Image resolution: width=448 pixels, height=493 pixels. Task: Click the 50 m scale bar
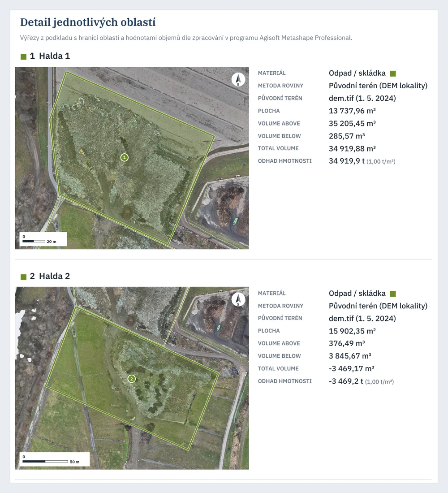pos(54,459)
